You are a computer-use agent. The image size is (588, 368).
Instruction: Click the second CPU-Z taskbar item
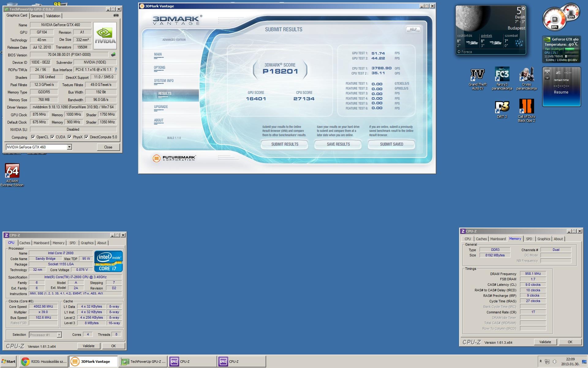pos(241,362)
